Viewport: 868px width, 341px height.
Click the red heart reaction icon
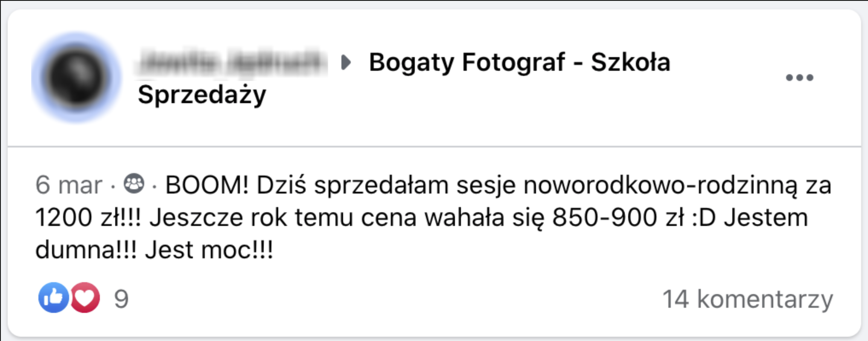[x=85, y=298]
